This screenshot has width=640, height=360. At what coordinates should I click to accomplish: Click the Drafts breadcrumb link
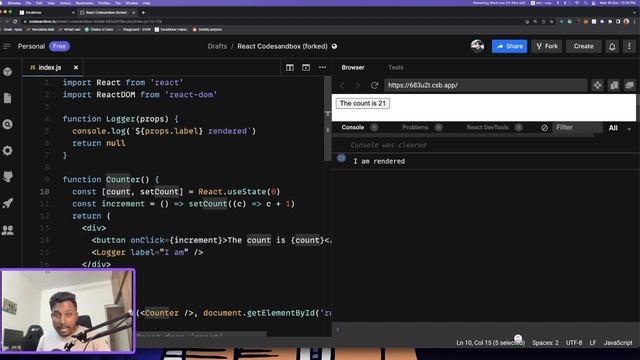coord(217,46)
